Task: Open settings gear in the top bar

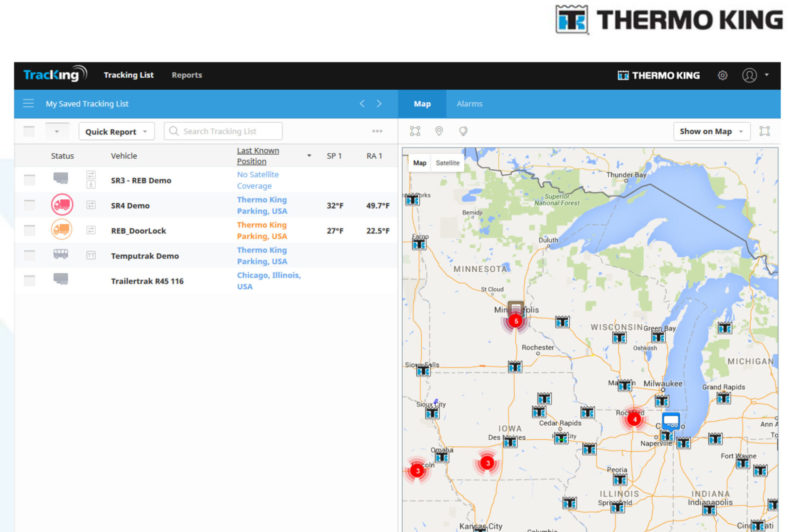Action: (x=722, y=75)
